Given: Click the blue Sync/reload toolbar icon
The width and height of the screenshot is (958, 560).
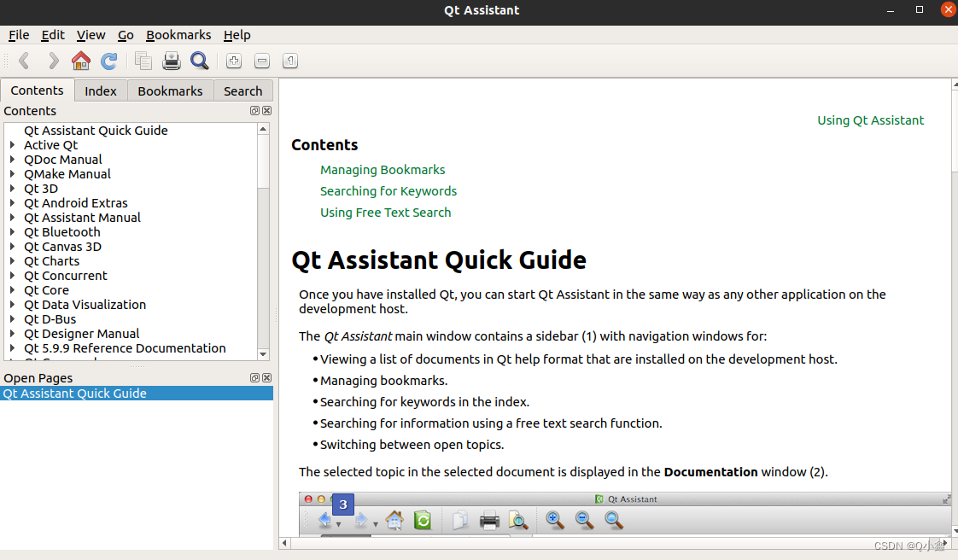Looking at the screenshot, I should coord(108,61).
